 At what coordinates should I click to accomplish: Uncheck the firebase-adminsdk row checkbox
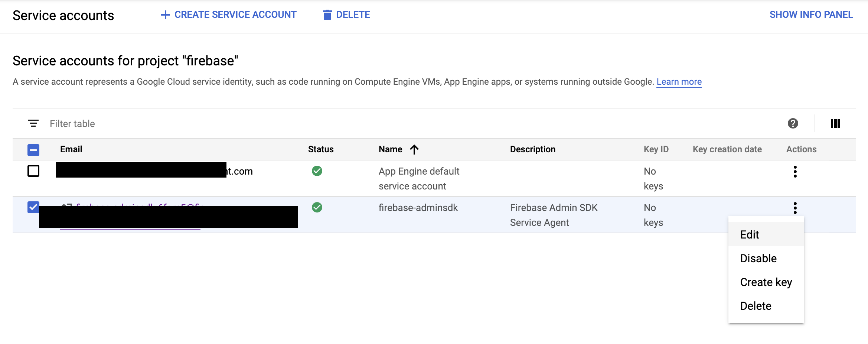33,207
